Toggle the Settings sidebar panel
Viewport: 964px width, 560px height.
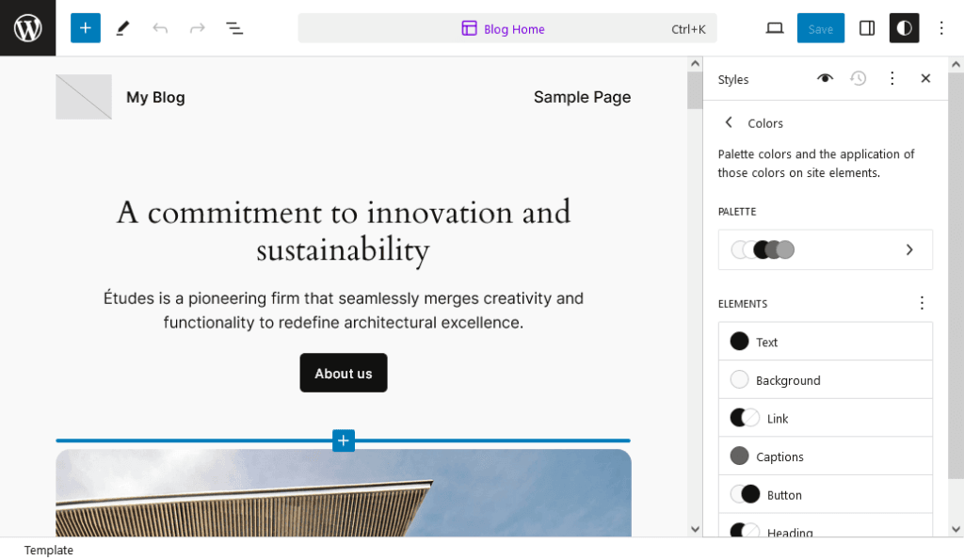point(866,28)
